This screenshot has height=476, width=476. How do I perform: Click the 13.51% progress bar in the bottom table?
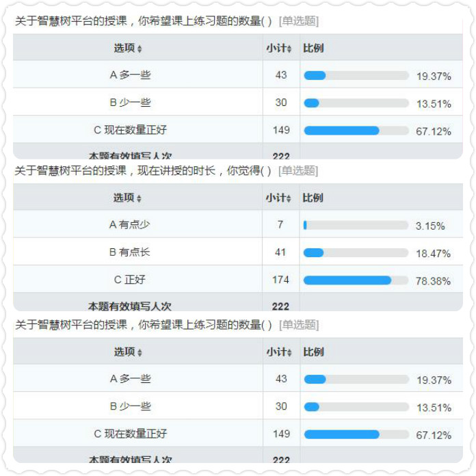tap(356, 407)
